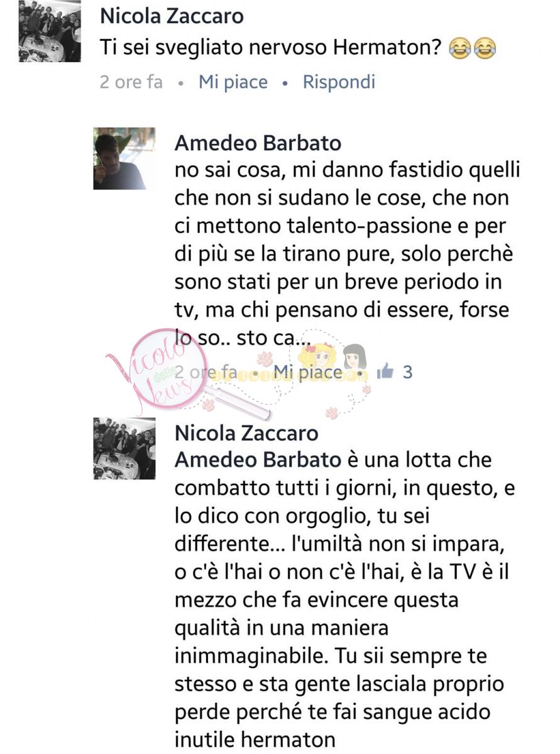Like the first comment with Mi piace
This screenshot has width=560, height=754.
[x=233, y=82]
